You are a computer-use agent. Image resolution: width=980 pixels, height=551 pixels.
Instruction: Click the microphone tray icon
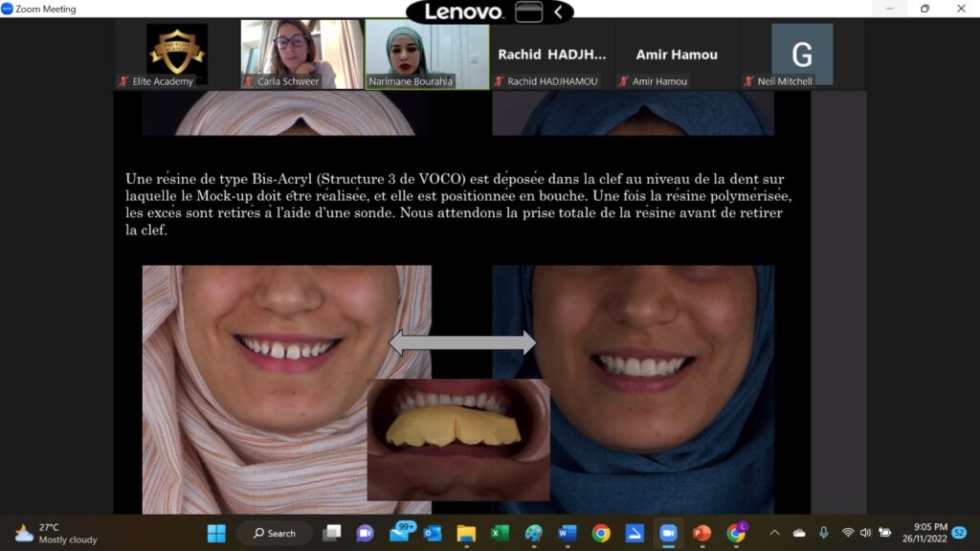tap(824, 533)
